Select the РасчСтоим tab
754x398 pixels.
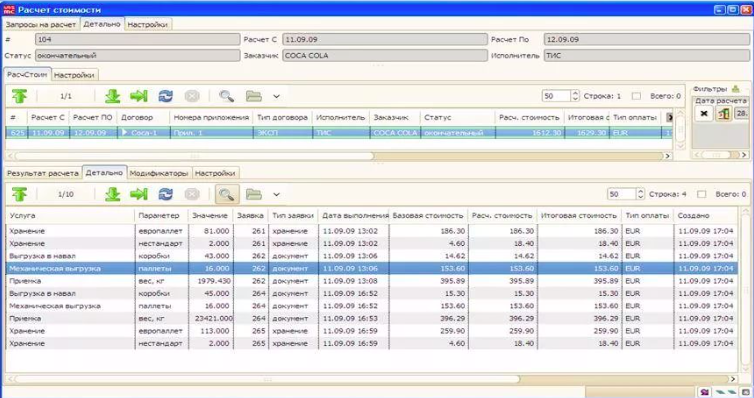coord(27,75)
